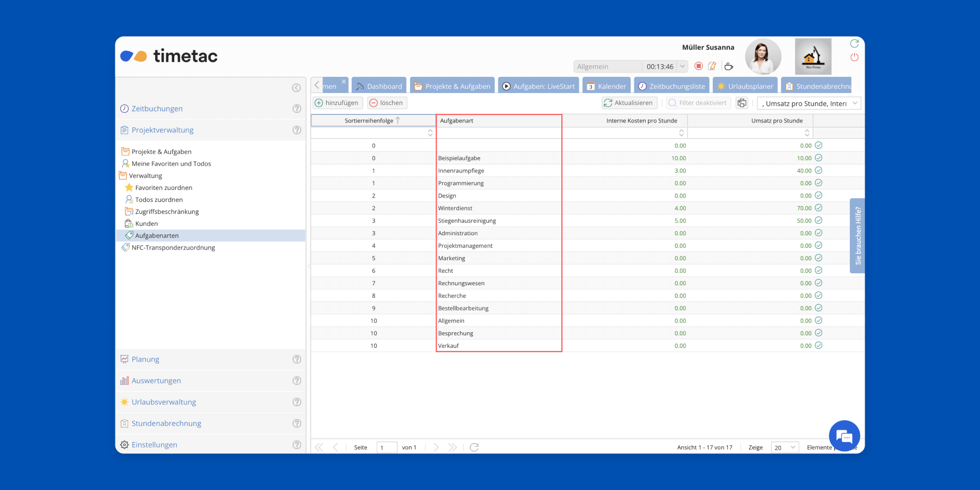
Task: Open the note edit icon beside the timer
Action: 712,66
